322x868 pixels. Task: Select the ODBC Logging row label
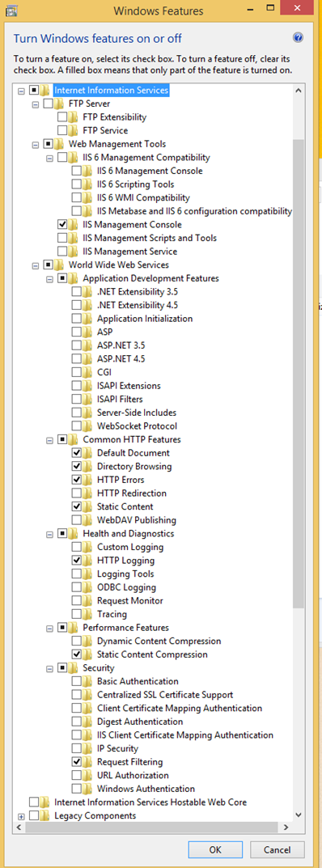point(126,587)
